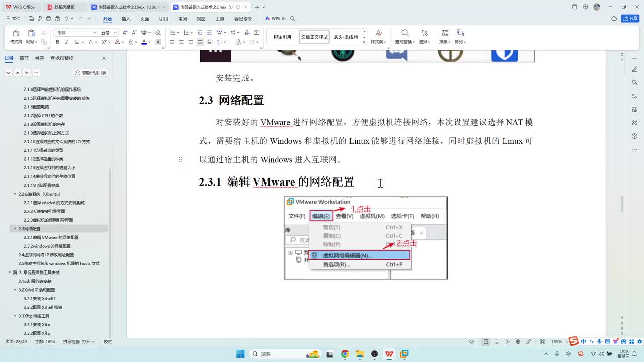Click the Chrome icon in Windows taskbar
644x362 pixels.
pos(345,354)
